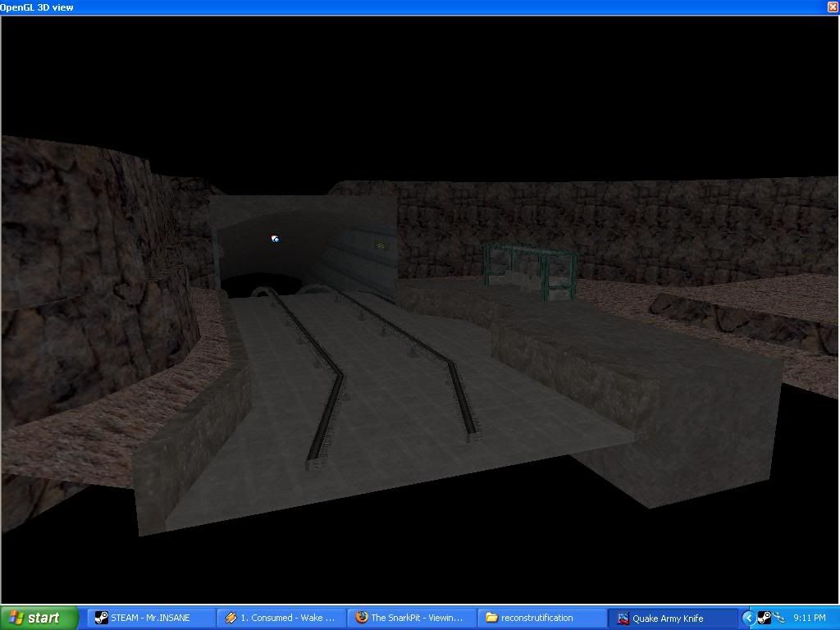Select the Quake Army Knife taskbar button
The height and width of the screenshot is (630, 840).
pos(673,618)
